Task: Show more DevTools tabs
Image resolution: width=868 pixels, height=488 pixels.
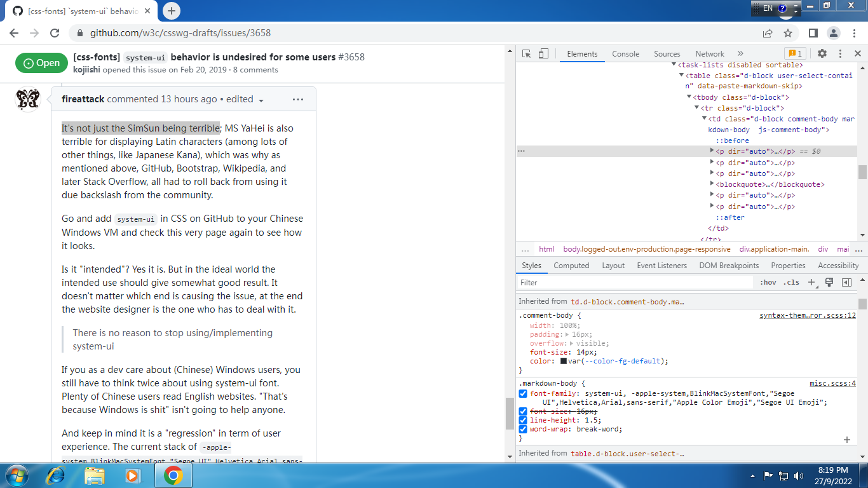Action: click(740, 54)
